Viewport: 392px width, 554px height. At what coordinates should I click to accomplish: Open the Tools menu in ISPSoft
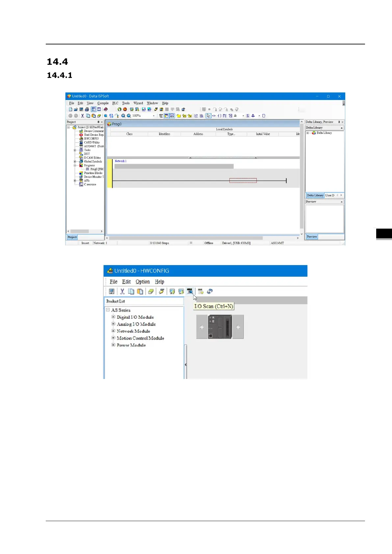tap(126, 103)
